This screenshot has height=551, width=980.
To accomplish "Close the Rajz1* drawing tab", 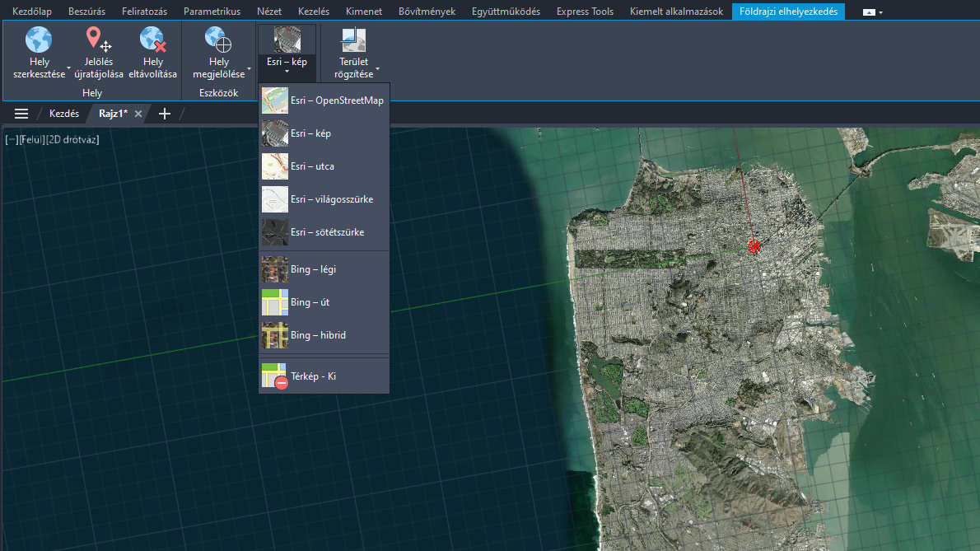I will [x=138, y=114].
